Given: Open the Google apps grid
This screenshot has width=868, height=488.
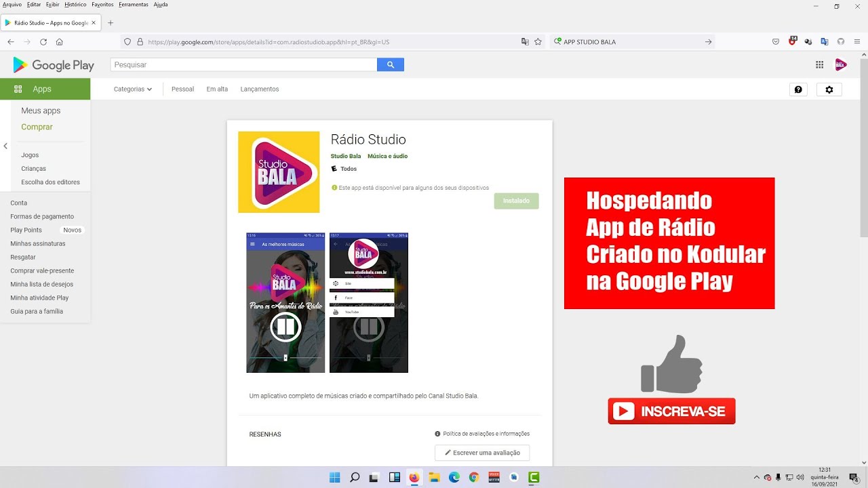Looking at the screenshot, I should pyautogui.click(x=819, y=65).
